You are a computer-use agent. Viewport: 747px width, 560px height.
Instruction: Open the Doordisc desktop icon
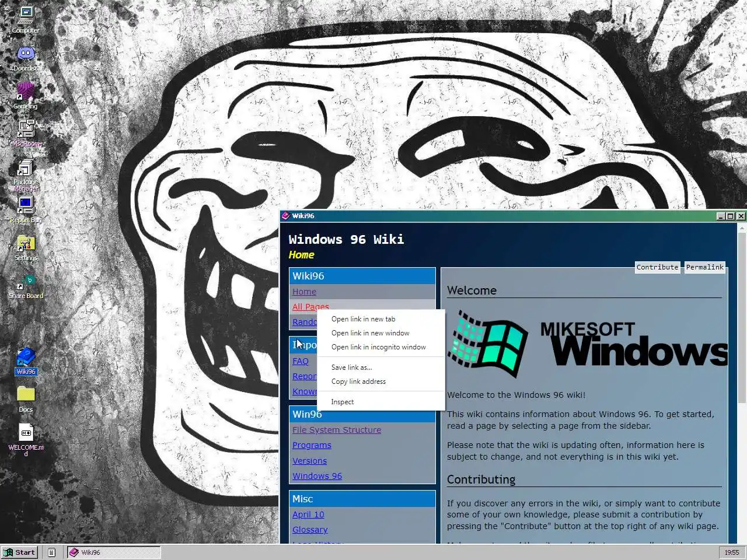point(26,58)
